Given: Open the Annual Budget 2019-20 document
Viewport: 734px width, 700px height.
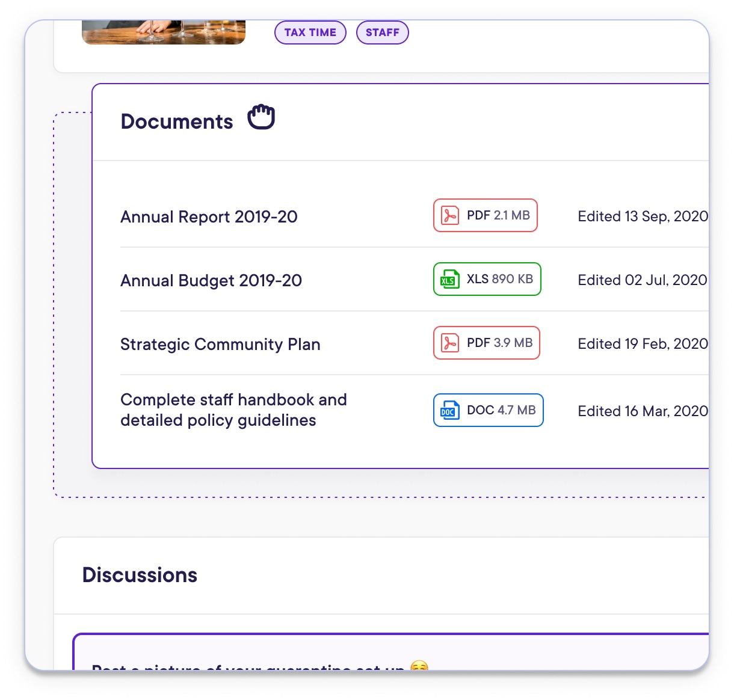Looking at the screenshot, I should pos(211,280).
